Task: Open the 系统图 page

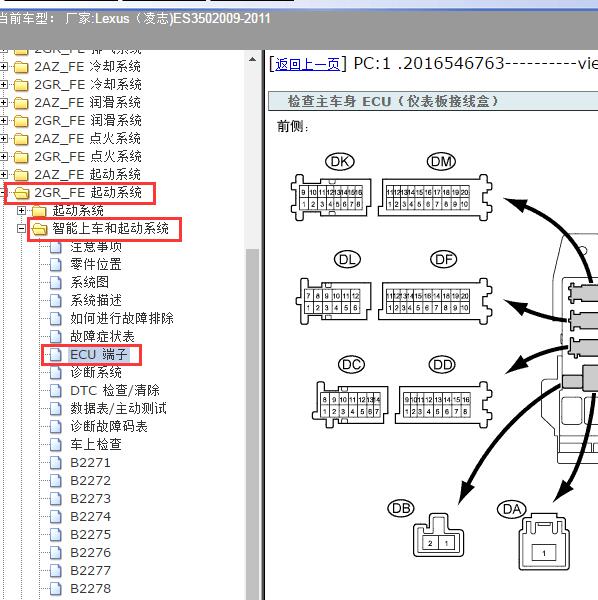Action: pos(90,283)
